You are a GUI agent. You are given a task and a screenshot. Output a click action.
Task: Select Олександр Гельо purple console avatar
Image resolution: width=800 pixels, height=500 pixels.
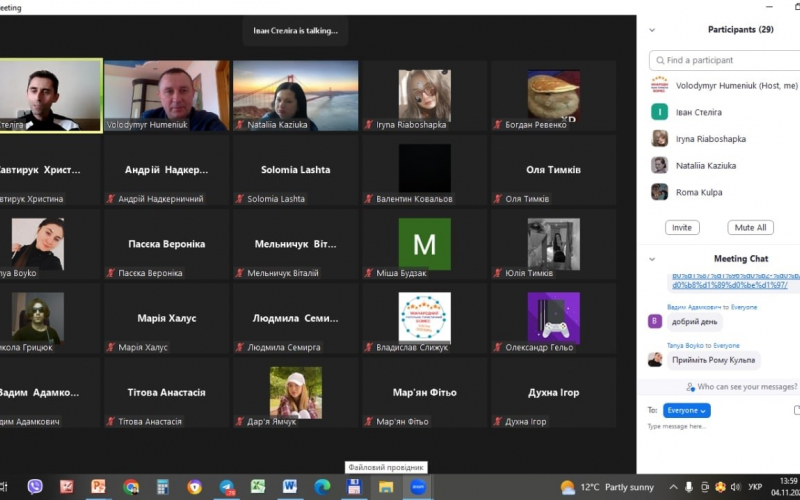(x=554, y=318)
